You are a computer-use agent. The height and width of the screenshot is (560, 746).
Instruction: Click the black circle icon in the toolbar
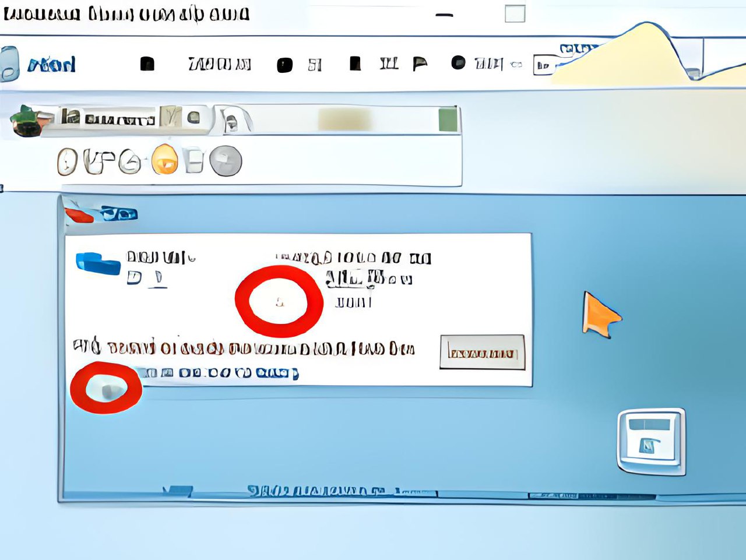click(459, 62)
